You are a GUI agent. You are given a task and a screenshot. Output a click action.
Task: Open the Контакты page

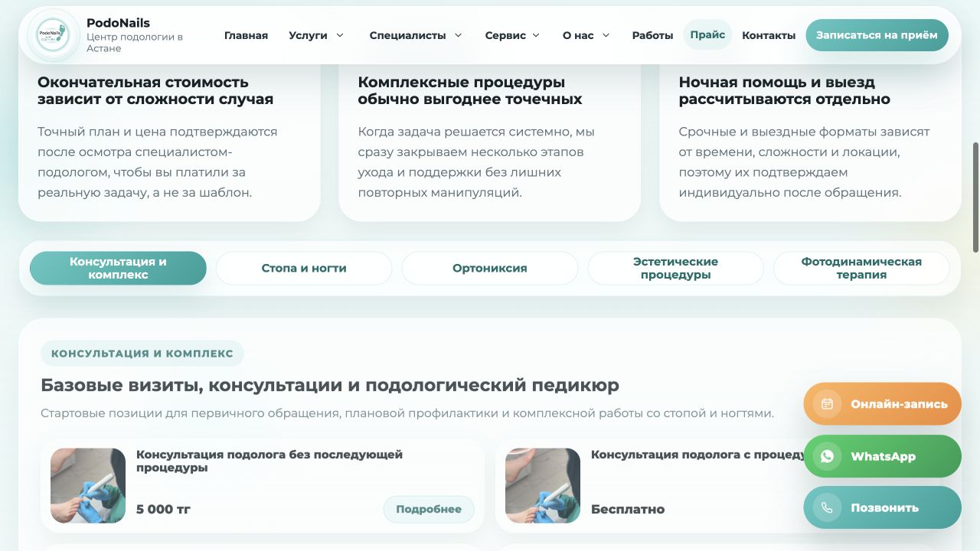tap(769, 35)
